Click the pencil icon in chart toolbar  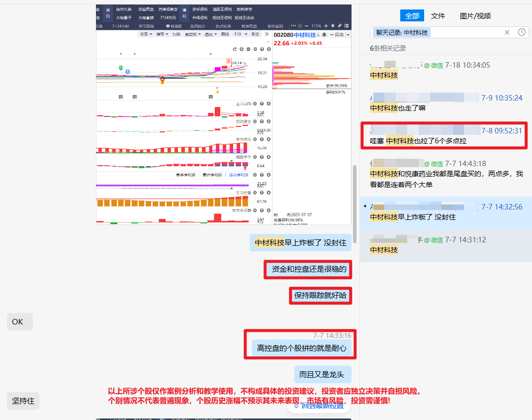pyautogui.click(x=340, y=26)
